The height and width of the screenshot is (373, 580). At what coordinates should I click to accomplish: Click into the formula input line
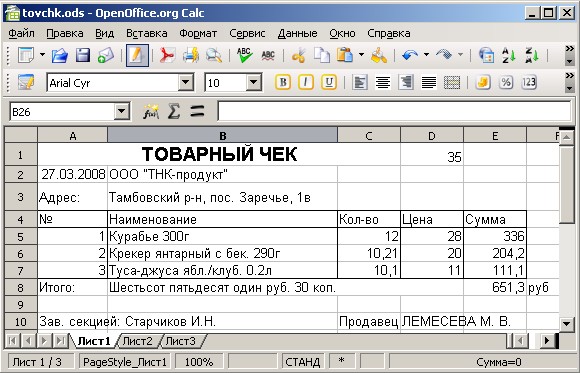[394, 111]
